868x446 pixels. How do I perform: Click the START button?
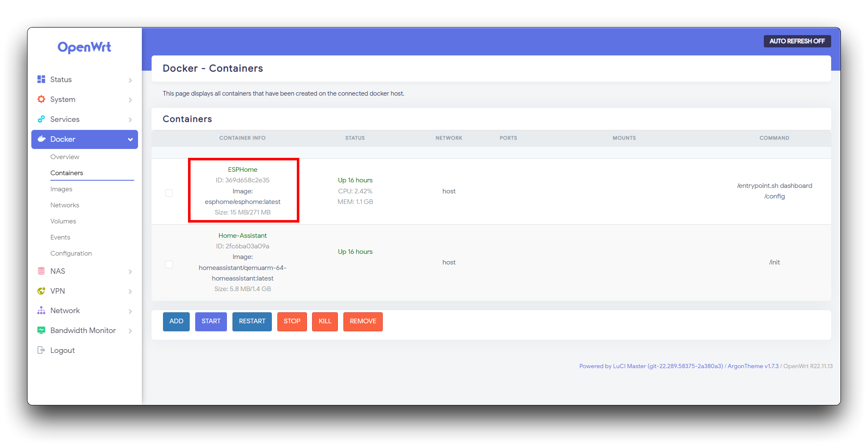click(x=211, y=321)
